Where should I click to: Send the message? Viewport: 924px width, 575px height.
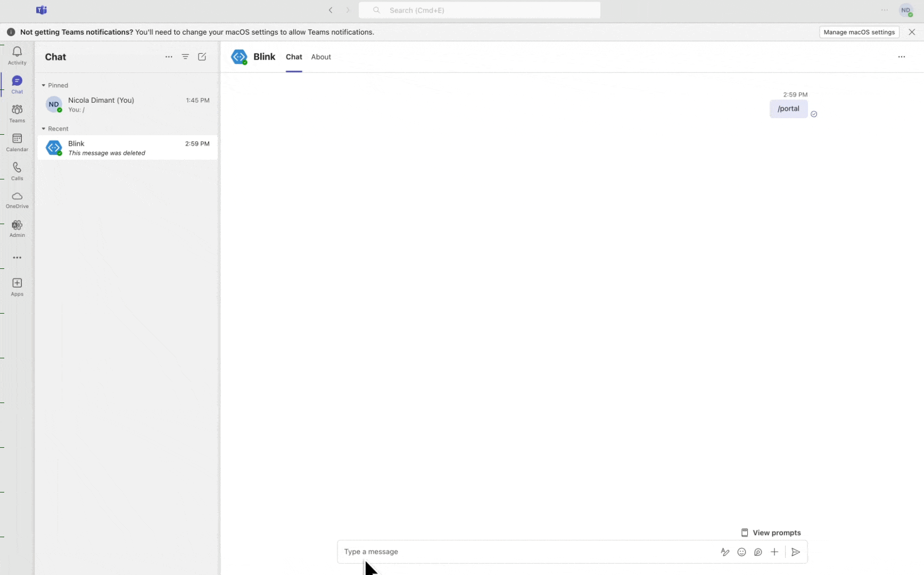[796, 552]
